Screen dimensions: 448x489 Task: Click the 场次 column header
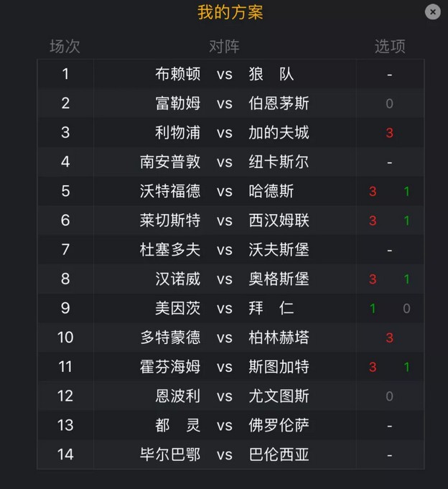65,47
